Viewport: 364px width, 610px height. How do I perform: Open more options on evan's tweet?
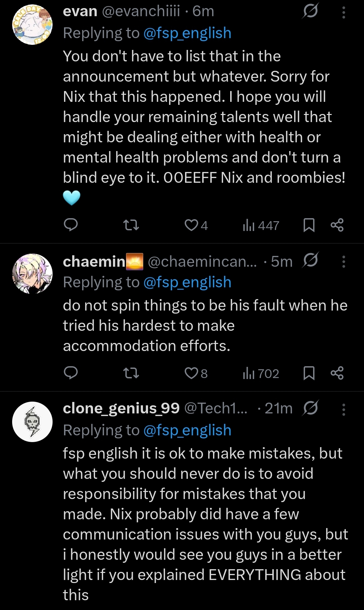pos(343,12)
